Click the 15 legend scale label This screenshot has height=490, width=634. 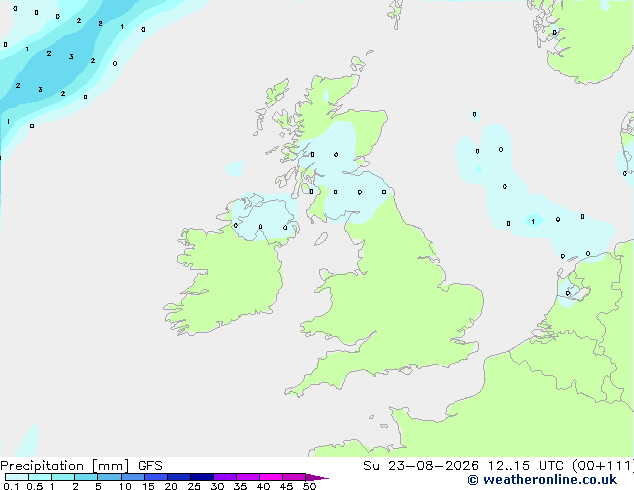tap(148, 486)
